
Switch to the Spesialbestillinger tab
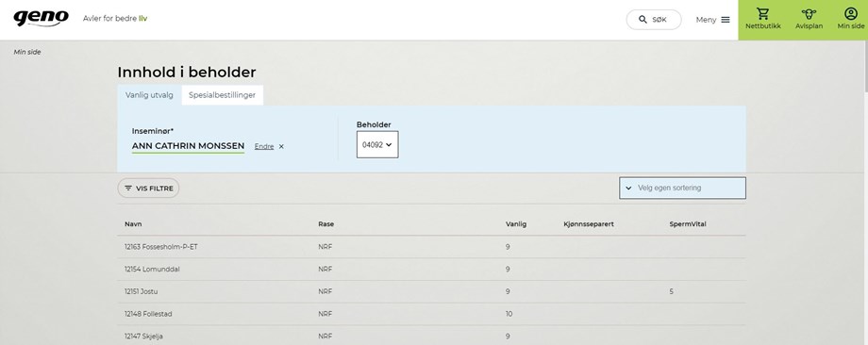222,95
